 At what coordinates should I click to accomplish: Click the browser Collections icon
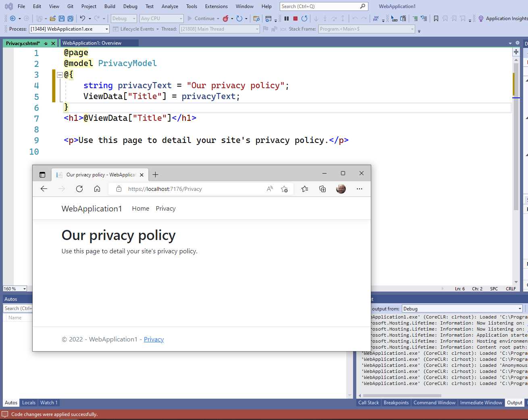322,189
